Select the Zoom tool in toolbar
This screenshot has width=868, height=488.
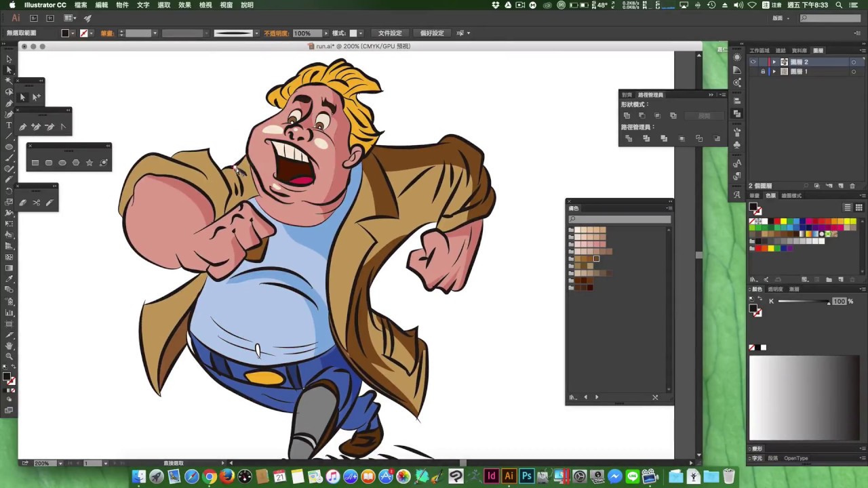coord(9,356)
